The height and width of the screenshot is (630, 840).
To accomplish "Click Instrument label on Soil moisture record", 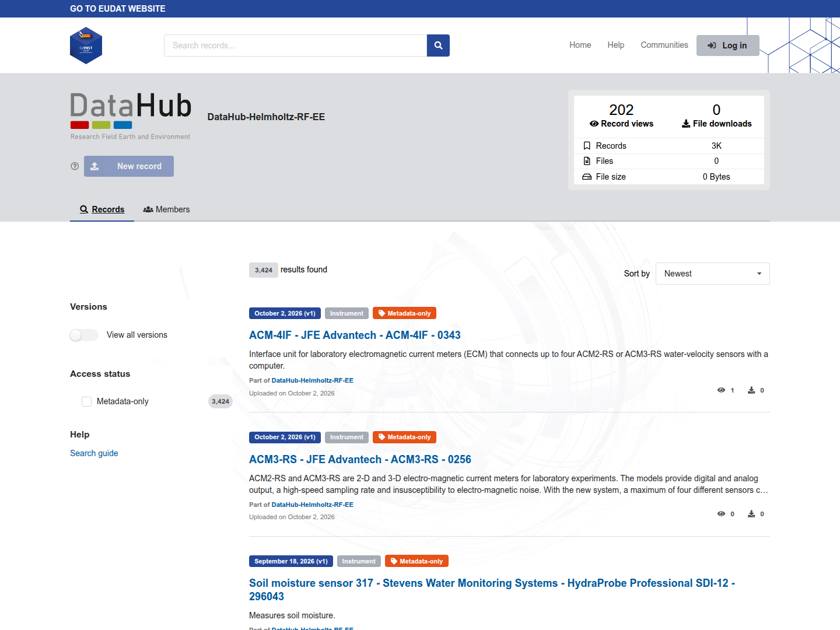I will 359,561.
